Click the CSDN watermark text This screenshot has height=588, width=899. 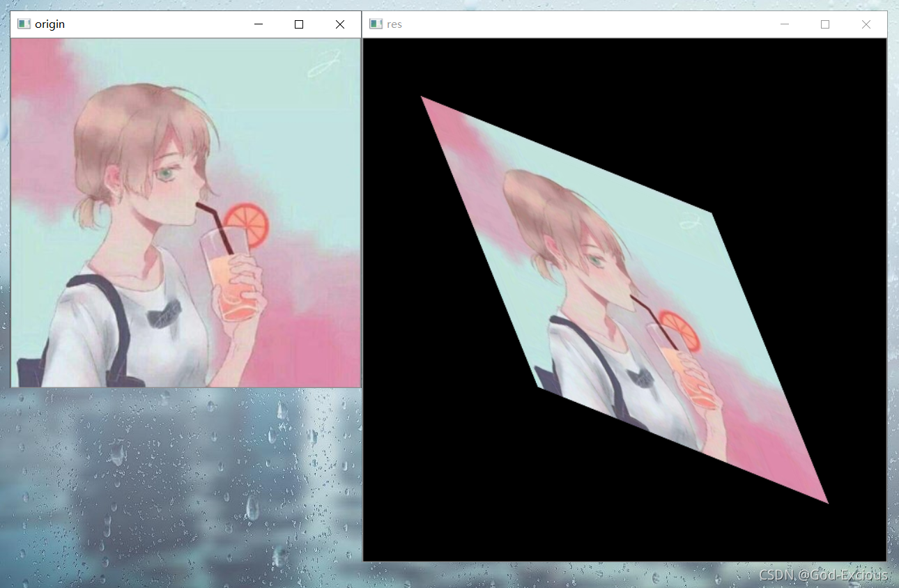pos(822,576)
